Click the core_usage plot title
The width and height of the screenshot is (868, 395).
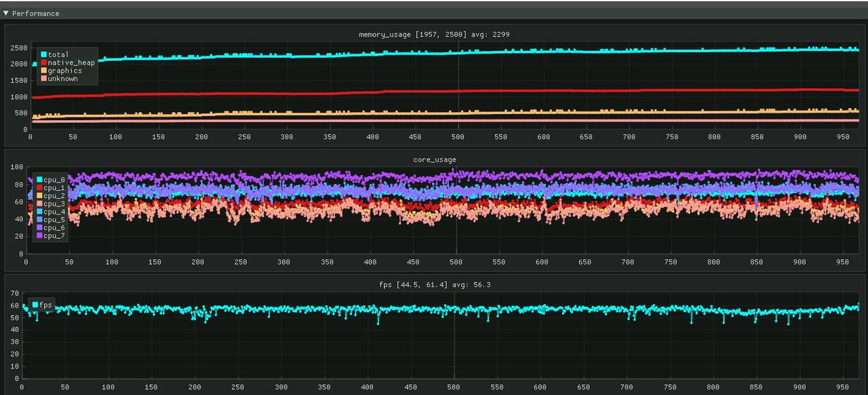point(434,160)
